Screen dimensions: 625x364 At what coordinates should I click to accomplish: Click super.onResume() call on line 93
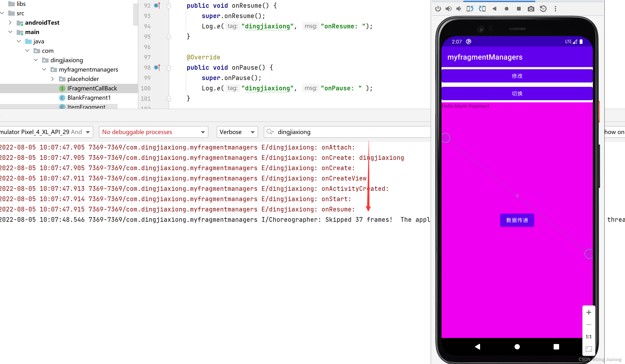(233, 16)
